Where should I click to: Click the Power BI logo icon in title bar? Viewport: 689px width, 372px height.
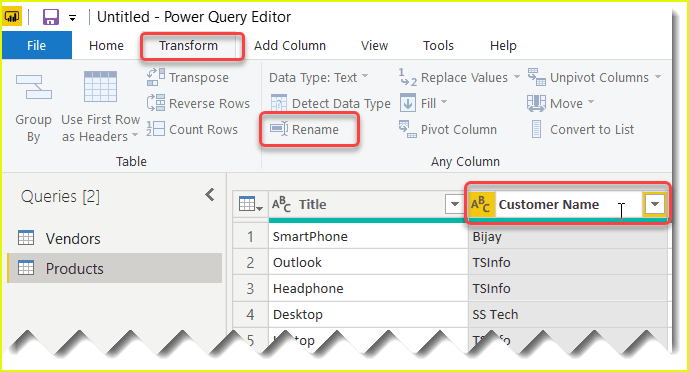pyautogui.click(x=12, y=17)
